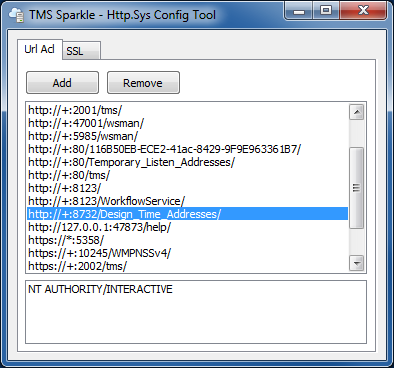Select the Url Acl tab
The width and height of the screenshot is (394, 368).
40,49
